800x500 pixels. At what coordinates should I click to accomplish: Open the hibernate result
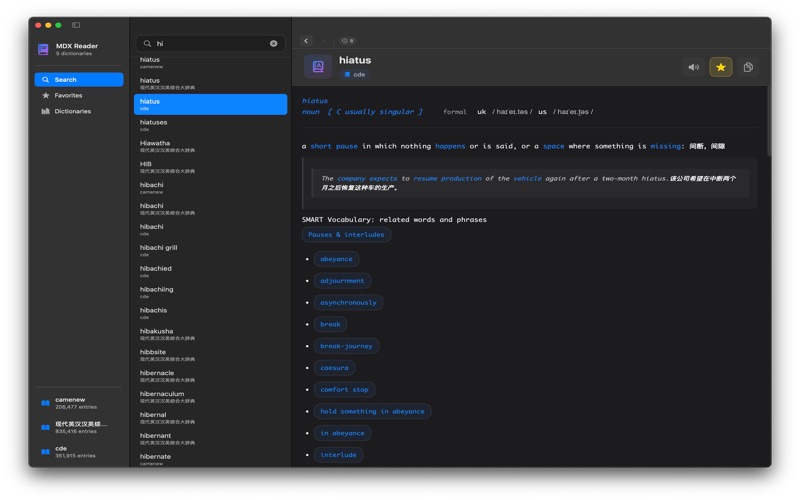coord(210,459)
